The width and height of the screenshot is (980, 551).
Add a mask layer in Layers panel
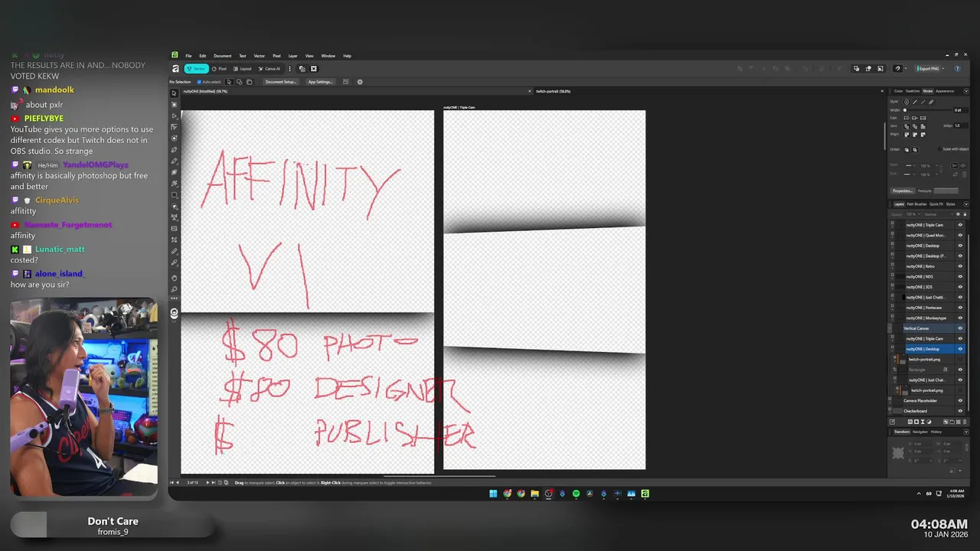(x=916, y=422)
